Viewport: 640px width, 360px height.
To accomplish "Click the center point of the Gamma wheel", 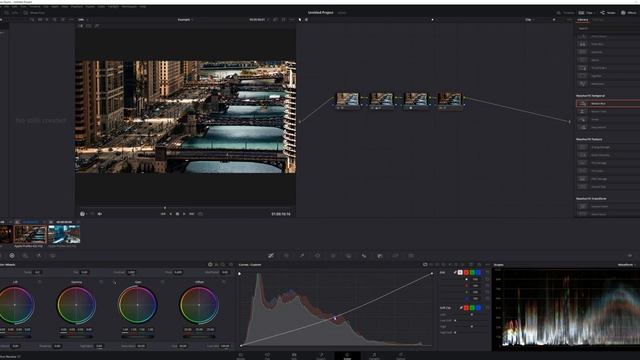I will [x=76, y=305].
